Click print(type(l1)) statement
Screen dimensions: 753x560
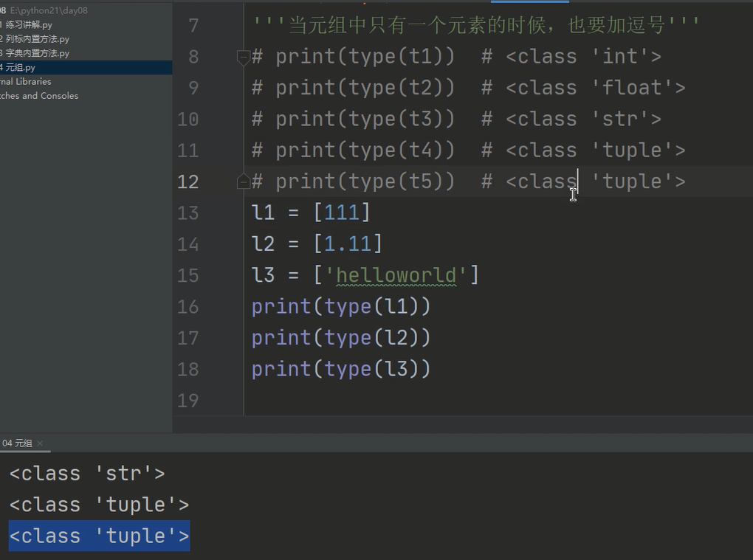point(341,307)
